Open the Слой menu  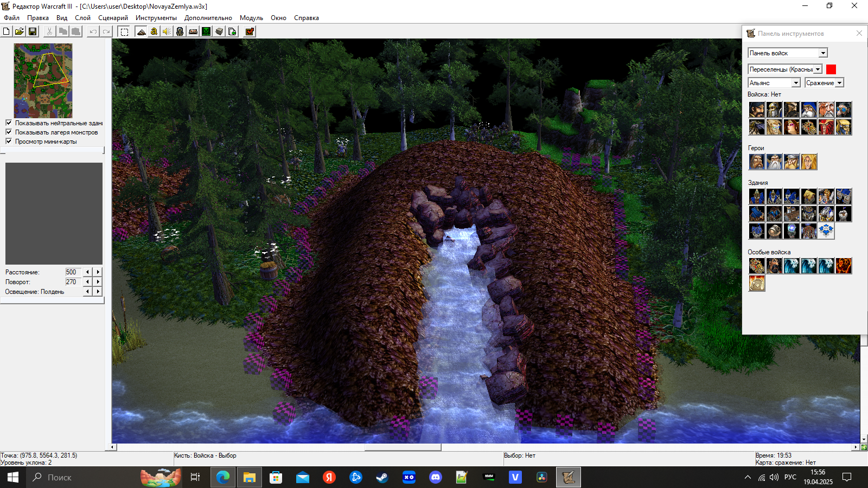click(82, 18)
